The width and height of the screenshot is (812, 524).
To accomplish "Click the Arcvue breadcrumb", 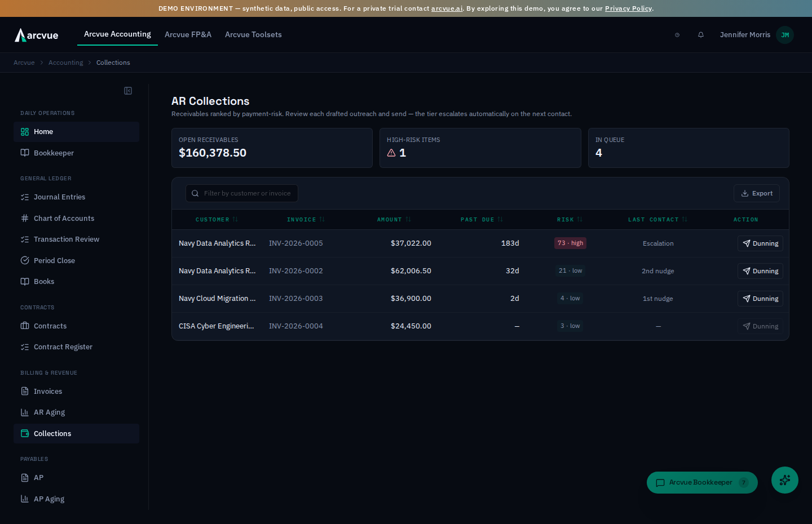I will click(x=24, y=63).
